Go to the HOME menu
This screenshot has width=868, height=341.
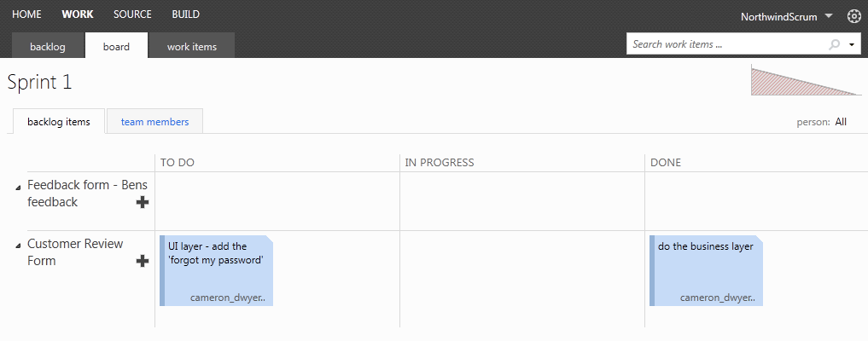pyautogui.click(x=26, y=14)
